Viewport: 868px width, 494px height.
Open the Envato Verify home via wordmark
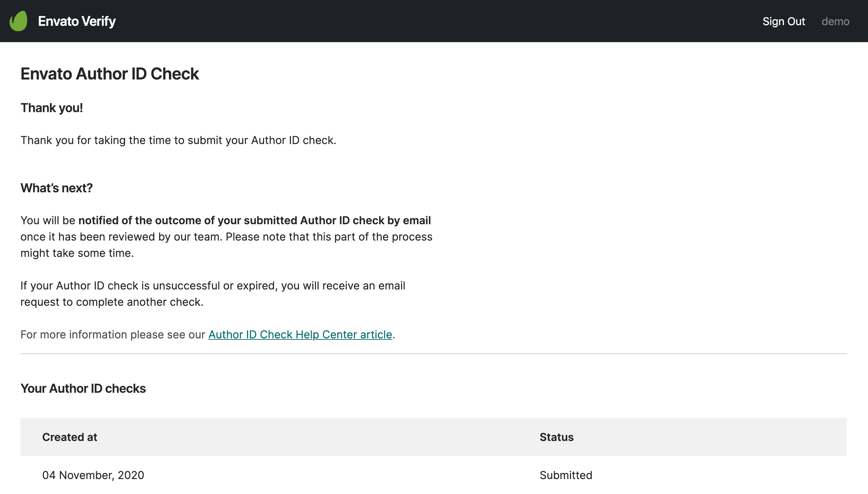click(76, 21)
